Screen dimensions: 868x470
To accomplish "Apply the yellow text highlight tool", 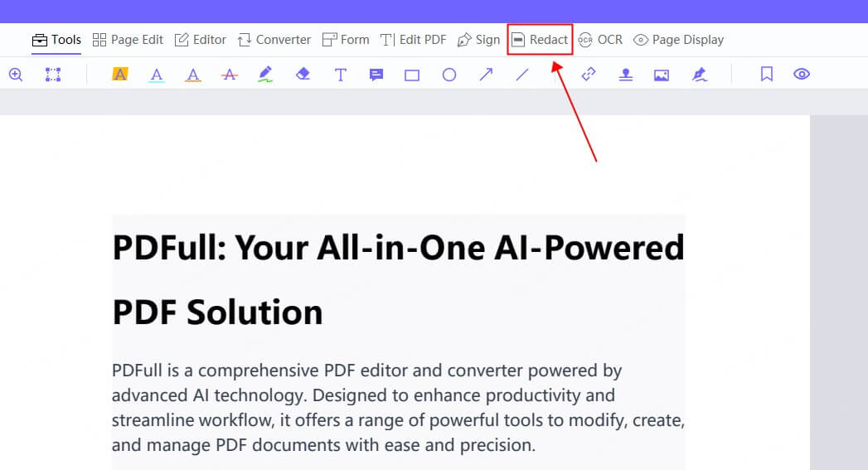I will coord(120,75).
